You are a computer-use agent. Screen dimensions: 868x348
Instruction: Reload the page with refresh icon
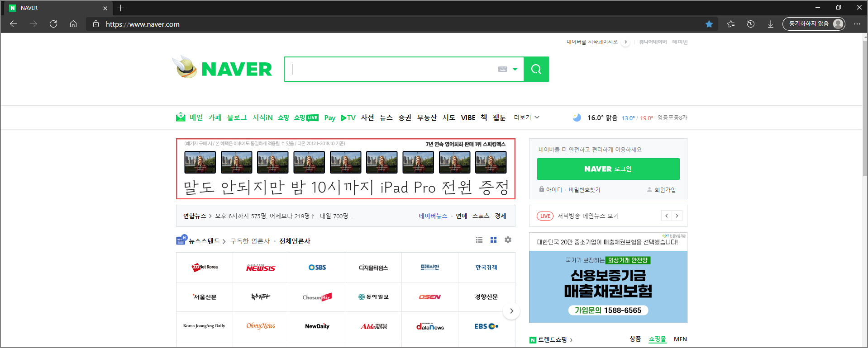coord(53,24)
